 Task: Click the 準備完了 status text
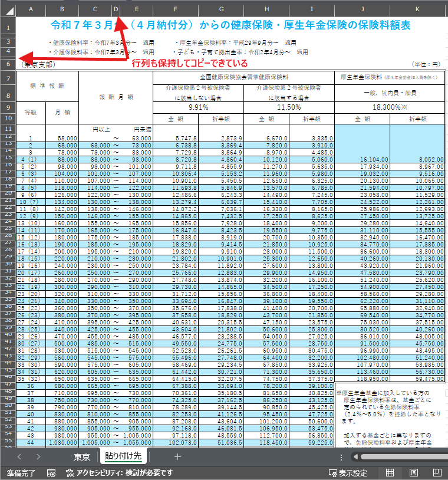tap(21, 473)
